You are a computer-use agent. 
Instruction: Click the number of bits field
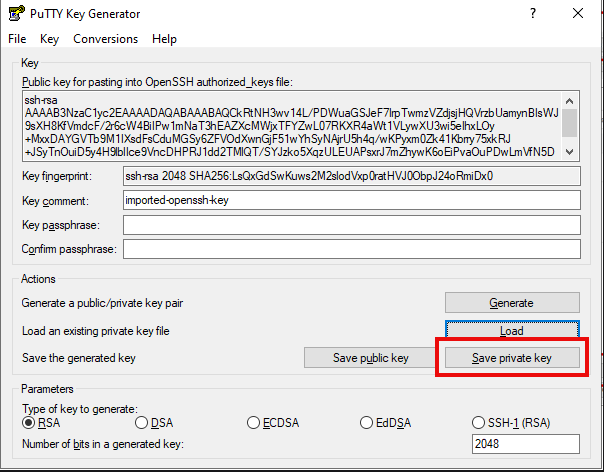tap(525, 444)
